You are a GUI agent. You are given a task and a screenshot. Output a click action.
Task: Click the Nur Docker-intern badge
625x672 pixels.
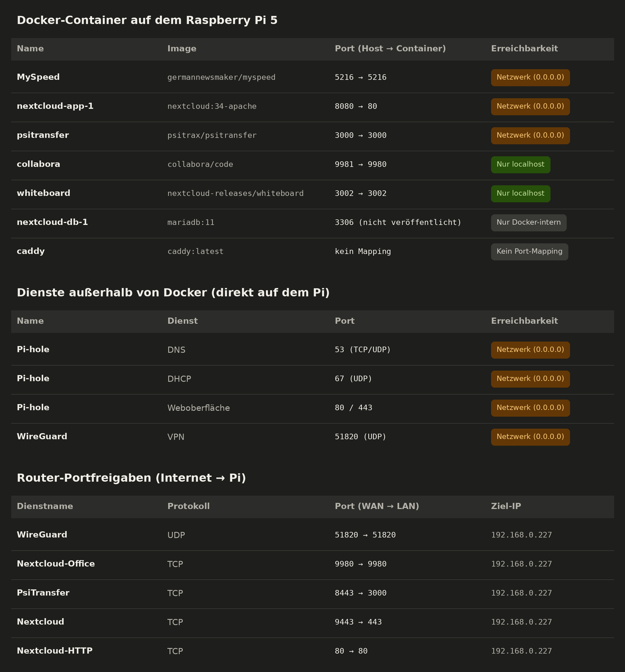(x=529, y=223)
